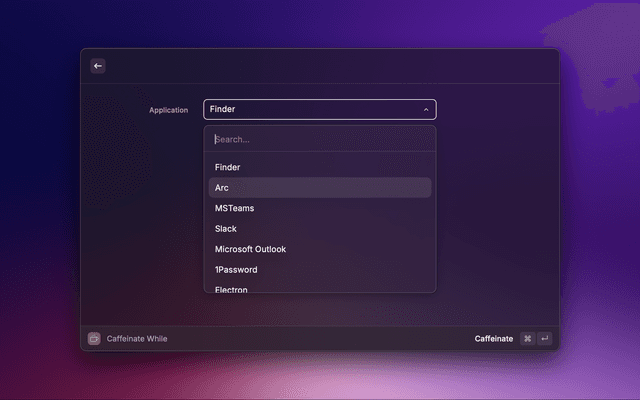This screenshot has width=640, height=400.
Task: Collapse the dropdown using the chevron arrow
Action: pyautogui.click(x=426, y=110)
